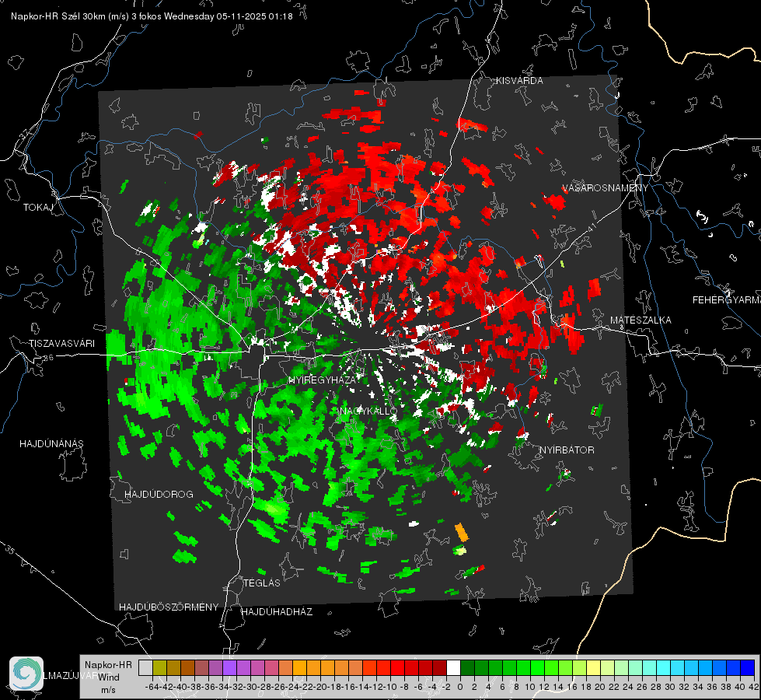Click the -64 value on the legend scale
This screenshot has height=700, width=761.
pyautogui.click(x=152, y=687)
